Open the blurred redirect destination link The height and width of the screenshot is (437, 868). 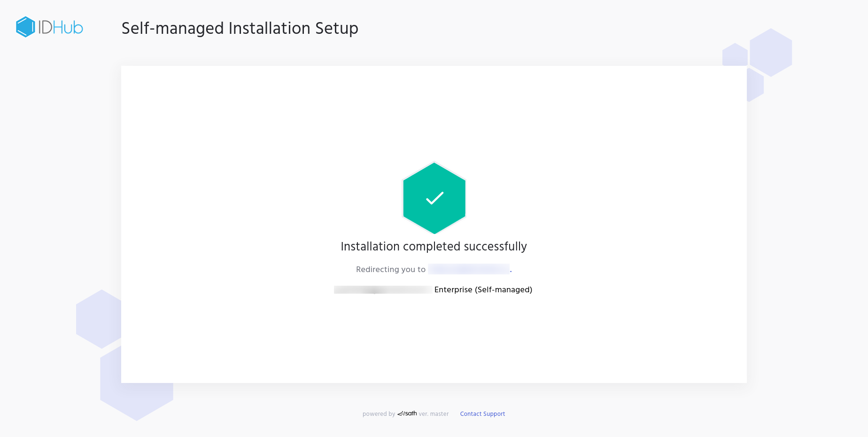tap(468, 269)
